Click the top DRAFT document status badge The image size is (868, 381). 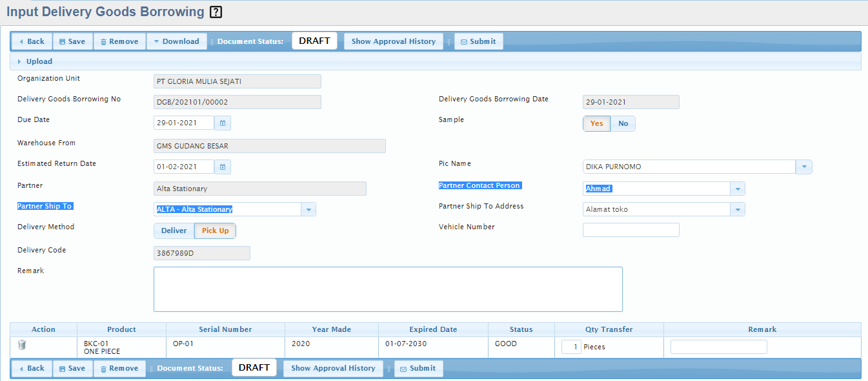314,41
